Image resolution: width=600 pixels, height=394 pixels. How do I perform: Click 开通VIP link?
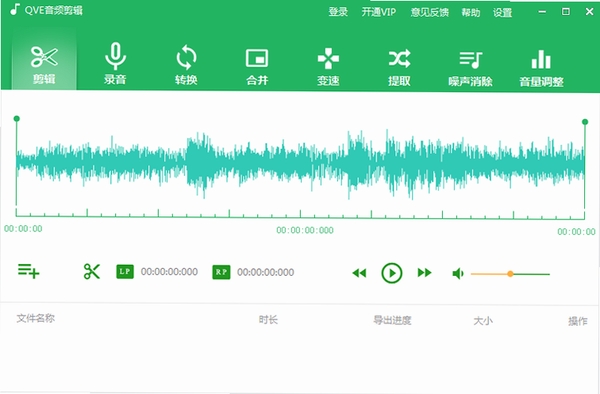click(379, 12)
